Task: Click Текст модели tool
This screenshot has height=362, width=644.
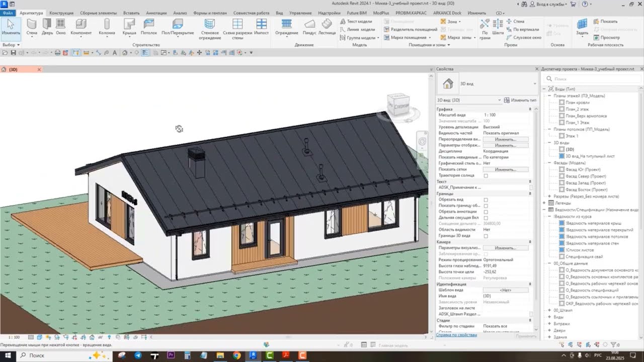Action: 356,22
